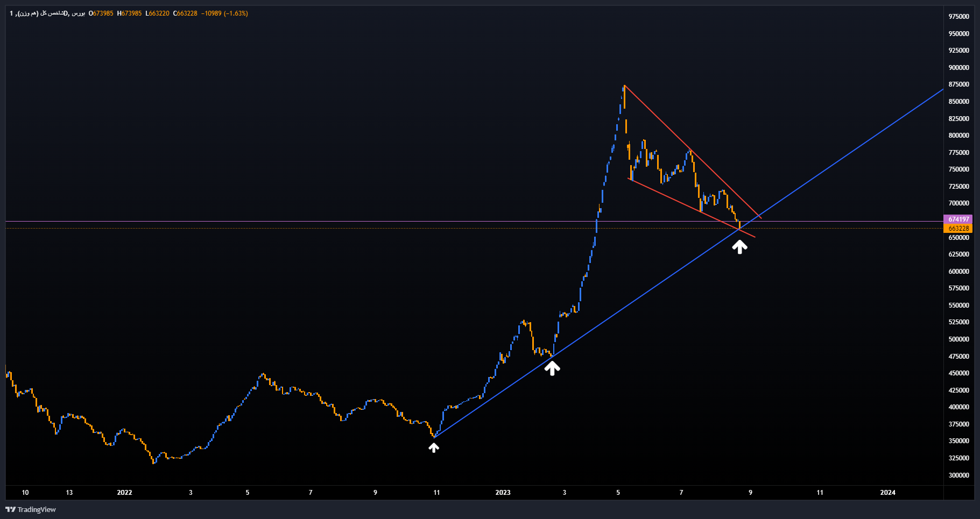Select the purple 674197 price label
The height and width of the screenshot is (519, 980).
pos(958,219)
